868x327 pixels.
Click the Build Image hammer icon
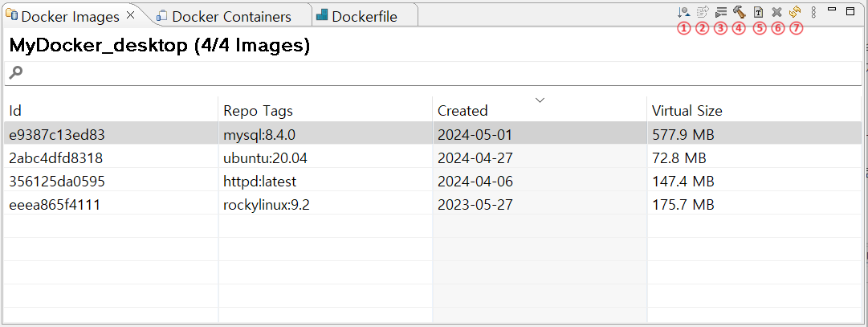click(739, 13)
